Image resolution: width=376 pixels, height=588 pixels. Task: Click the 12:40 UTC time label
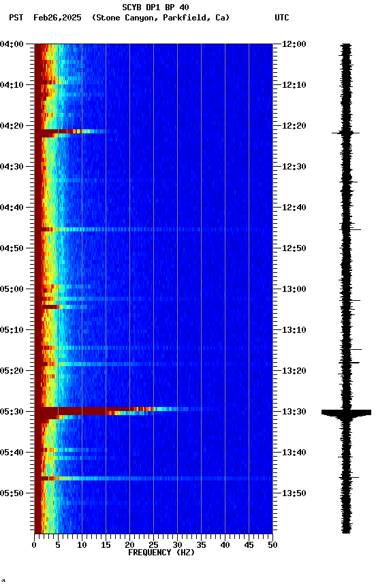coord(294,208)
